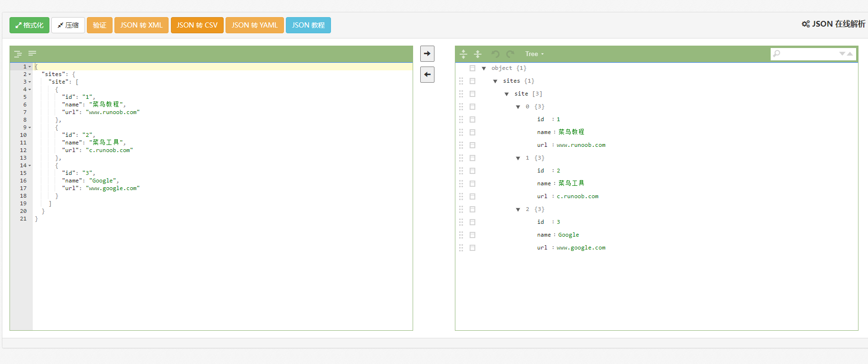The width and height of the screenshot is (868, 364).
Task: Open actions menu box for 菜鸟教程 name row
Action: click(x=472, y=133)
